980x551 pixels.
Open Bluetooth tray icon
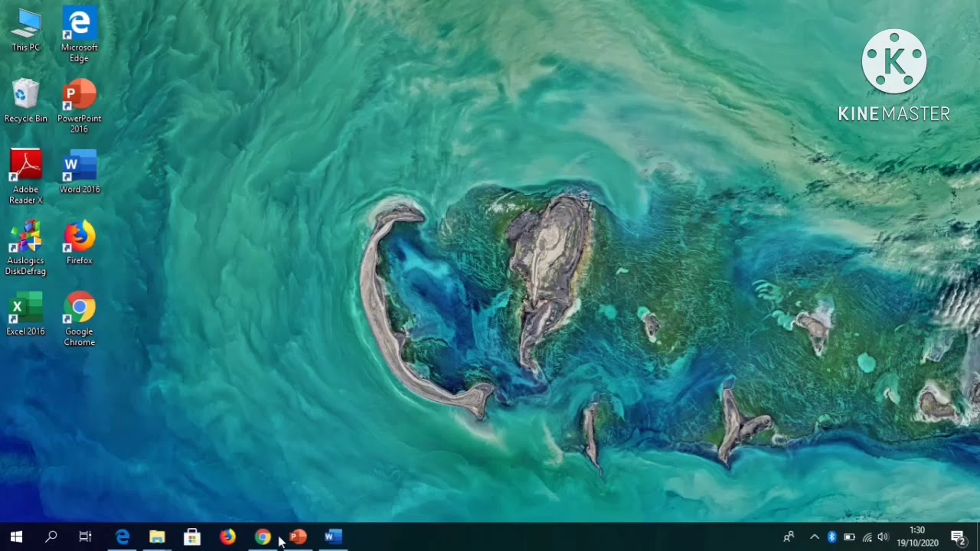[831, 537]
